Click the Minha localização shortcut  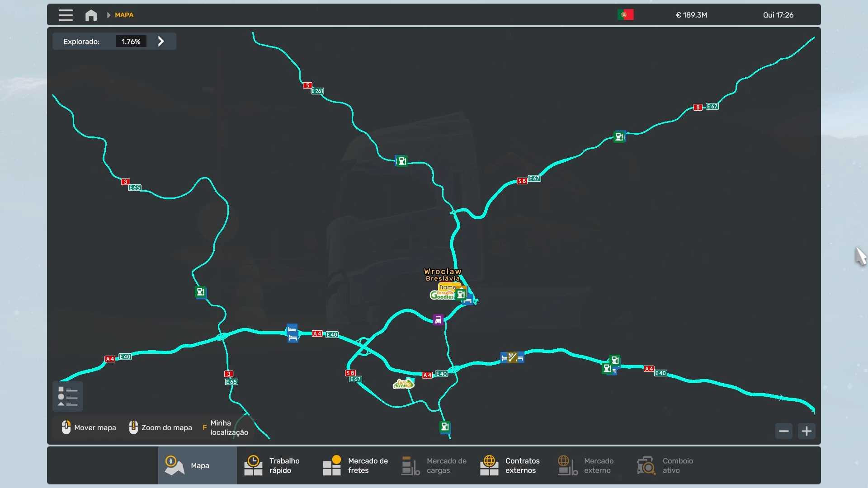[225, 427]
